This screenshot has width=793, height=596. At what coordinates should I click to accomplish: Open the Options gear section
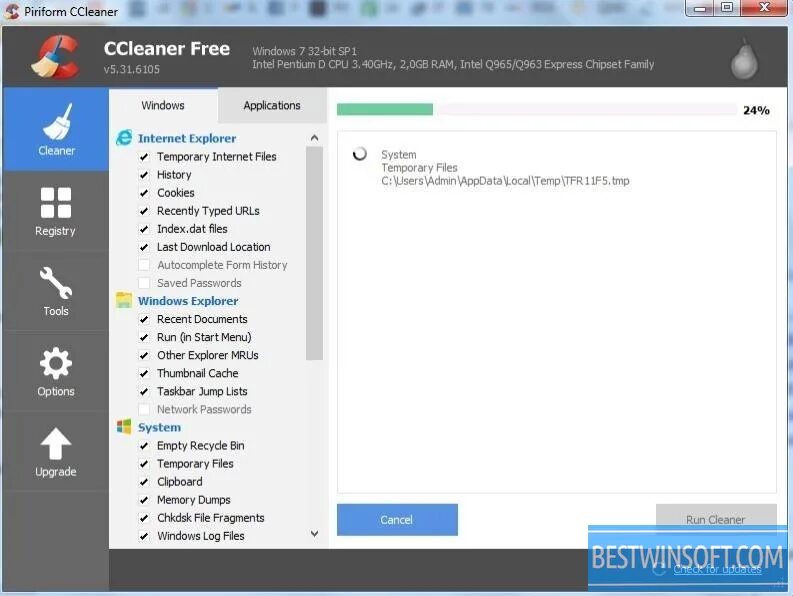[56, 371]
